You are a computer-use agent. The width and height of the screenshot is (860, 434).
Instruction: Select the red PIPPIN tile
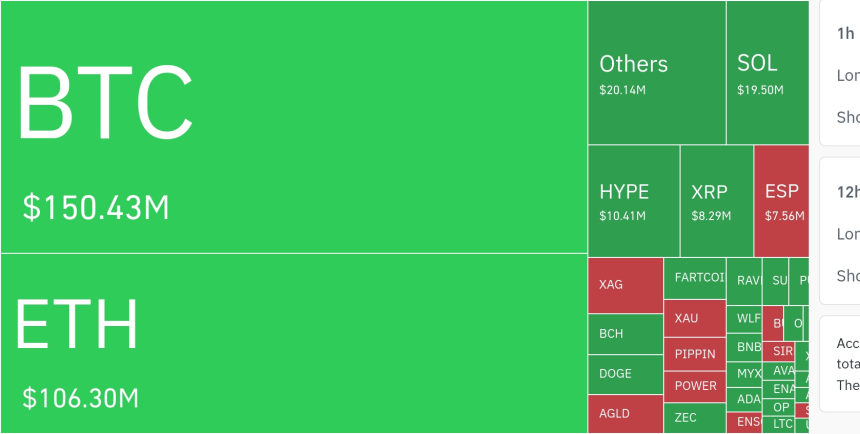click(695, 354)
